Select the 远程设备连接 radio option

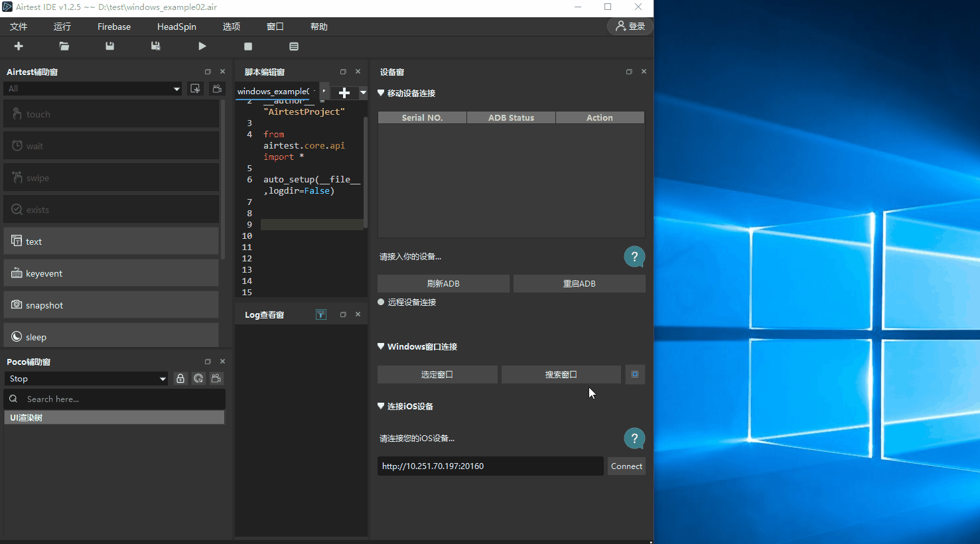[381, 302]
